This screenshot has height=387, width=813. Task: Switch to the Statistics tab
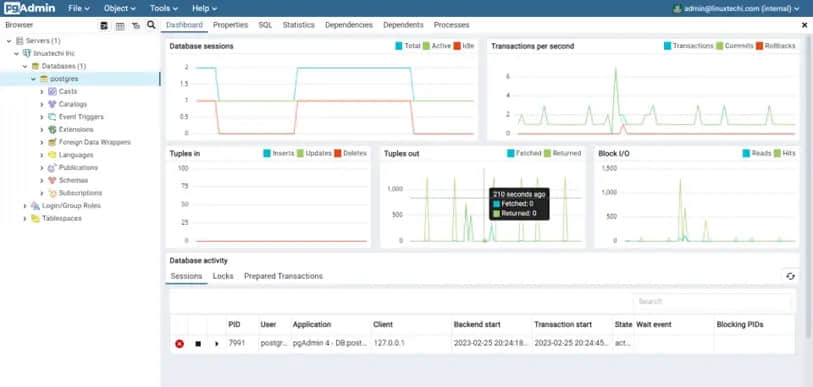299,25
